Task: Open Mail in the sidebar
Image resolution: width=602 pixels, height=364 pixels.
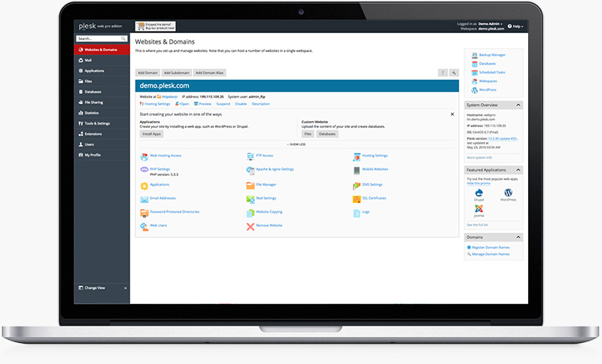Action: pyautogui.click(x=102, y=60)
